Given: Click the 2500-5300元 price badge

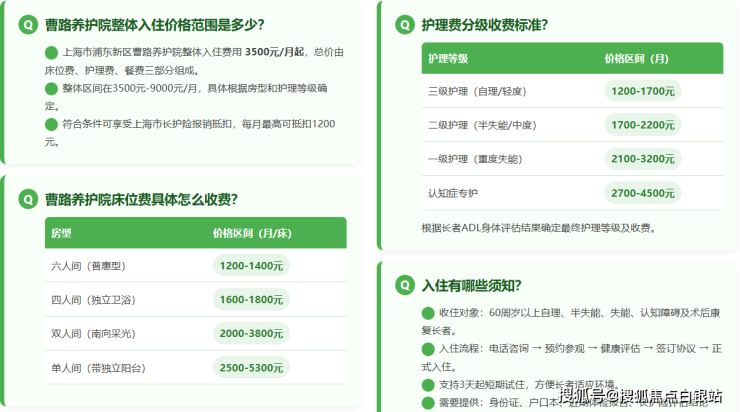Looking at the screenshot, I should point(251,368).
